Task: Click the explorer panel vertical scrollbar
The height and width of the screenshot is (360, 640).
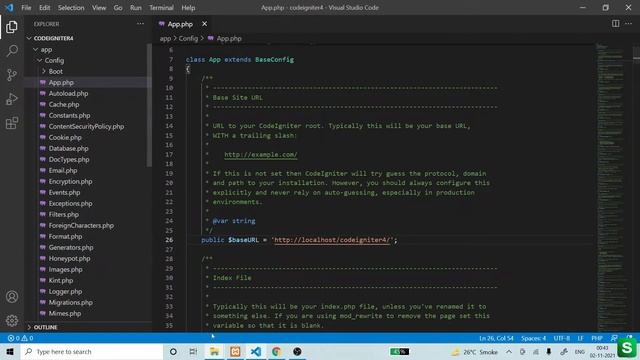Action: coord(149,105)
